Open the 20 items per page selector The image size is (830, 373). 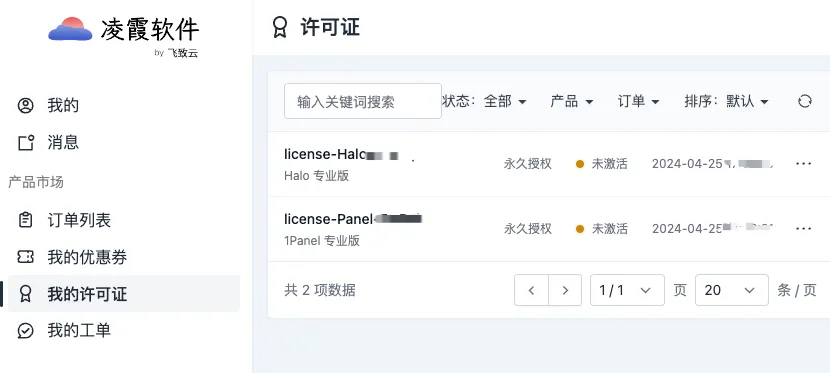(x=732, y=290)
